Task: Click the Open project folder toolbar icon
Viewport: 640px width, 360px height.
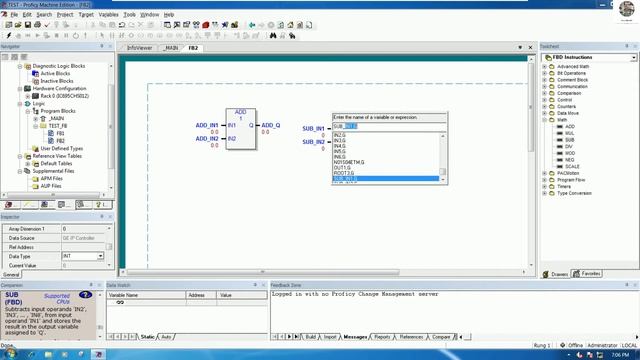Action: [x=18, y=25]
